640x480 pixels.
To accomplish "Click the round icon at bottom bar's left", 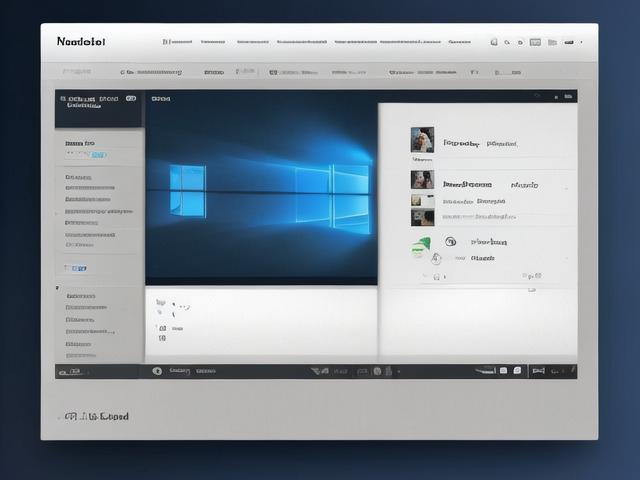I will point(157,371).
